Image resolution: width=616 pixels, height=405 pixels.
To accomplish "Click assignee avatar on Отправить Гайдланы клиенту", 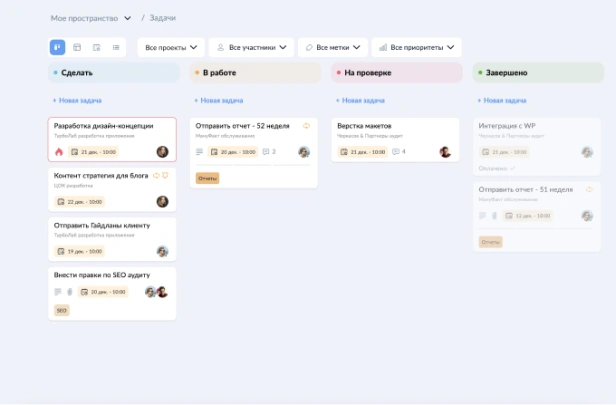I will [x=162, y=252].
